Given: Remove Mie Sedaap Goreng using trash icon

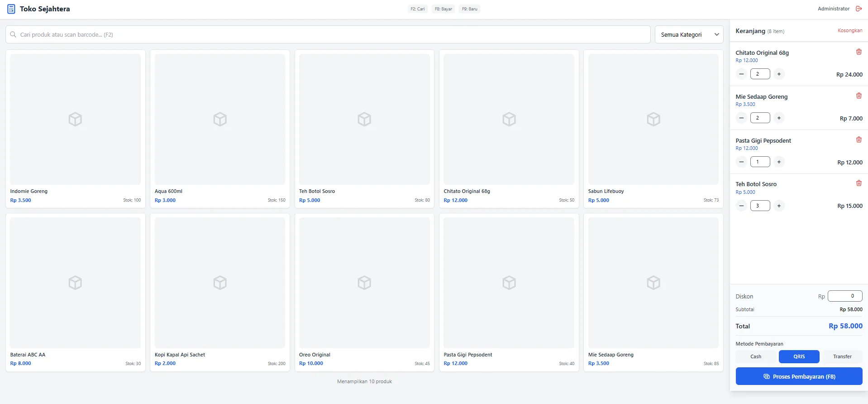Looking at the screenshot, I should [x=858, y=96].
